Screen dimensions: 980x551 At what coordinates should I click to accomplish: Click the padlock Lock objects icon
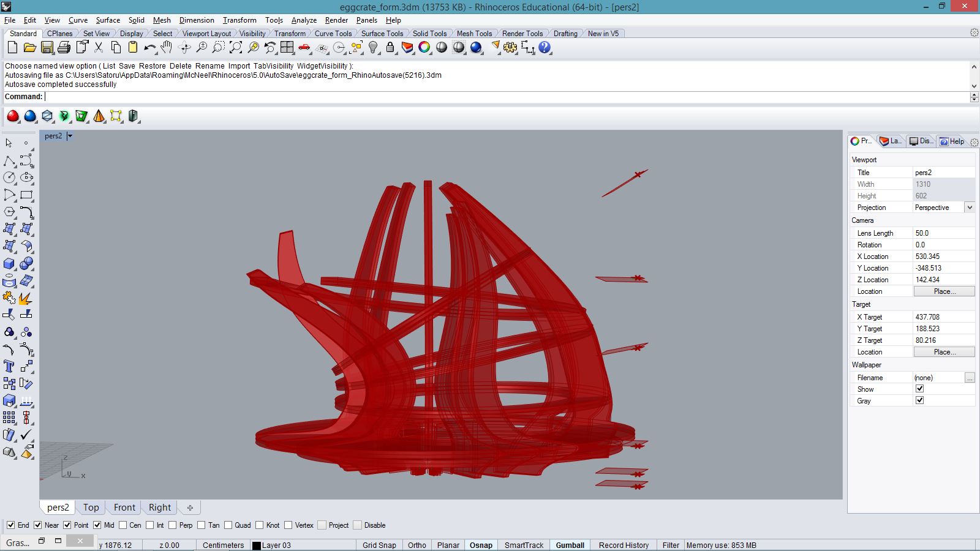coord(390,48)
